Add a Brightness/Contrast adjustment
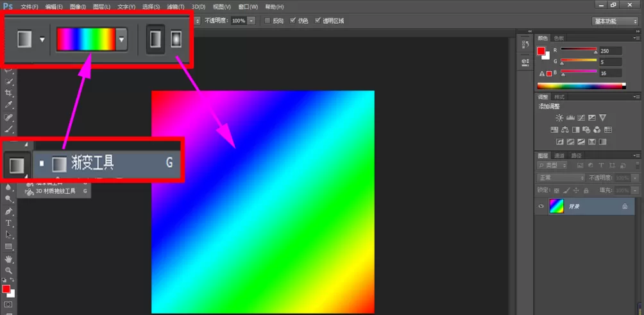The height and width of the screenshot is (315, 644). tap(559, 118)
